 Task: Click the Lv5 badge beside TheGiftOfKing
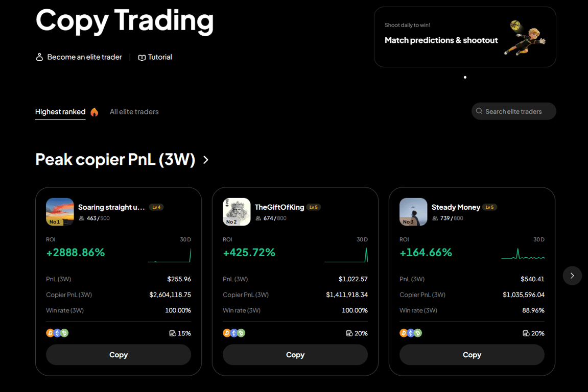[313, 207]
